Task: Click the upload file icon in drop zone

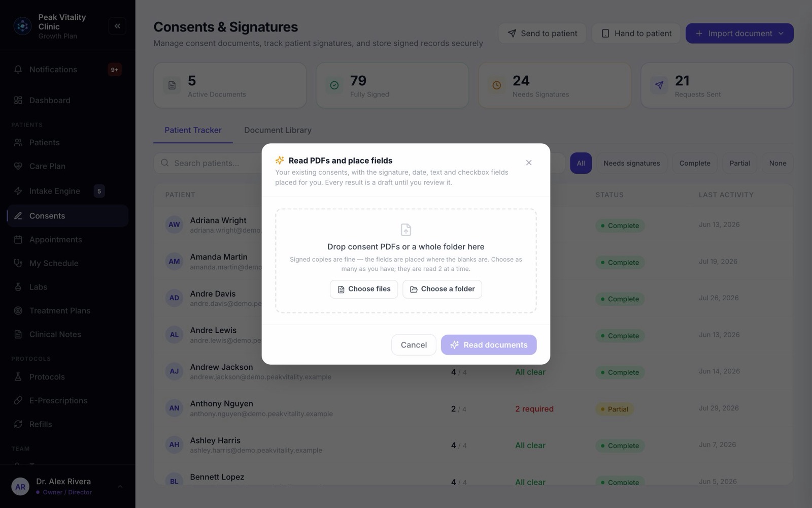Action: tap(406, 230)
